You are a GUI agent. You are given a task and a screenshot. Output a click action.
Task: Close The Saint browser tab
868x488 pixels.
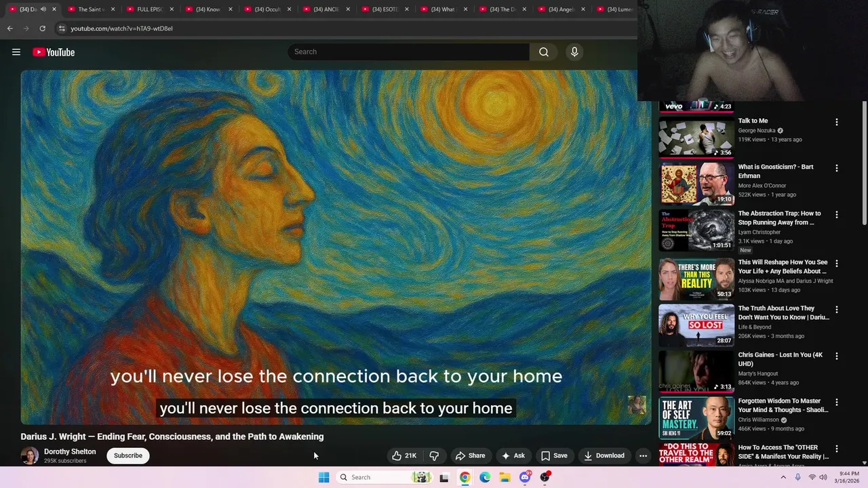[x=113, y=9]
